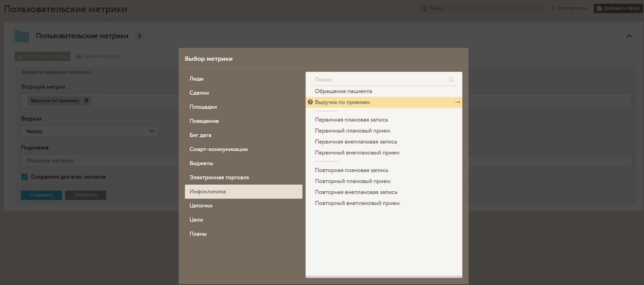644x285 pixels.
Task: Choose the Повторный плановый прием metric
Action: coord(384,181)
